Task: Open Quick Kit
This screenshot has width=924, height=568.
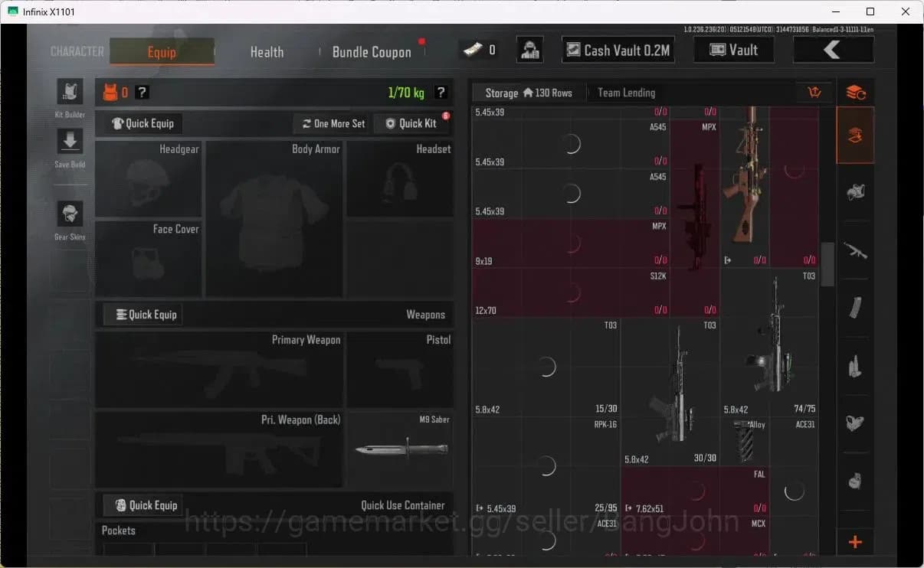Action: [411, 123]
